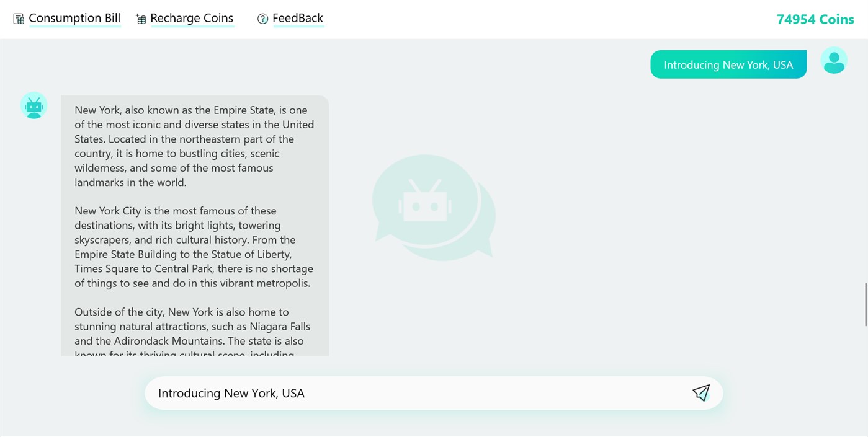The width and height of the screenshot is (868, 437).
Task: Click the large robot chat watermark logo
Action: [434, 208]
